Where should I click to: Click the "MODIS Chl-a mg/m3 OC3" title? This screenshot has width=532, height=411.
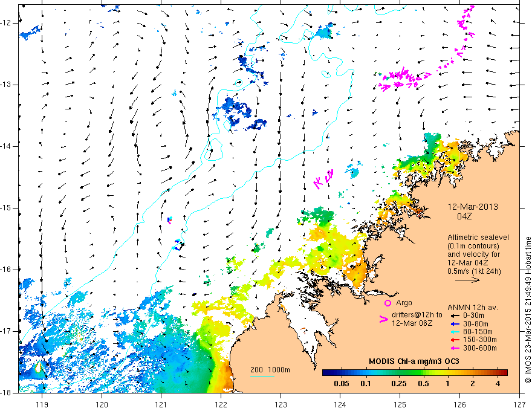(414, 361)
